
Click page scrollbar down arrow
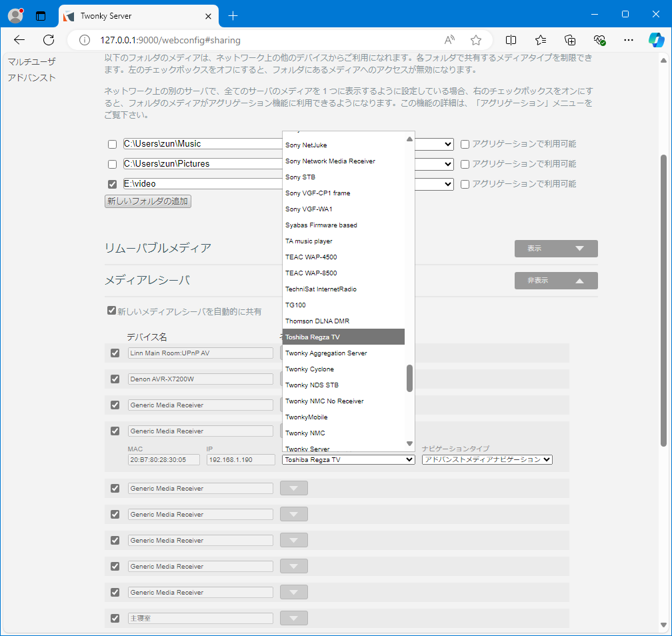point(663,625)
